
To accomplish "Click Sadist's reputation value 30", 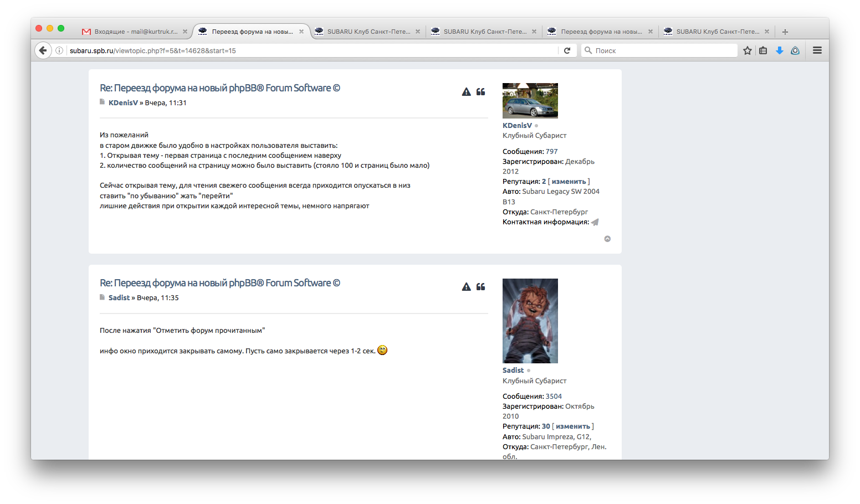I will tap(546, 426).
